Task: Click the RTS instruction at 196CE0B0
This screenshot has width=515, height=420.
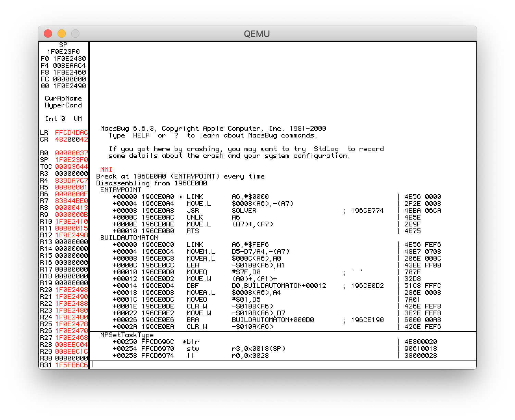Action: 193,231
